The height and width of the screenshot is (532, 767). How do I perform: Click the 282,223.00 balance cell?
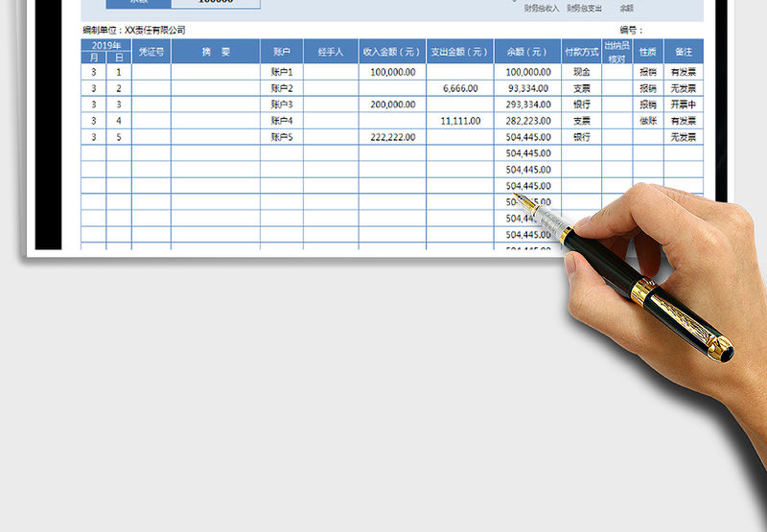click(527, 121)
